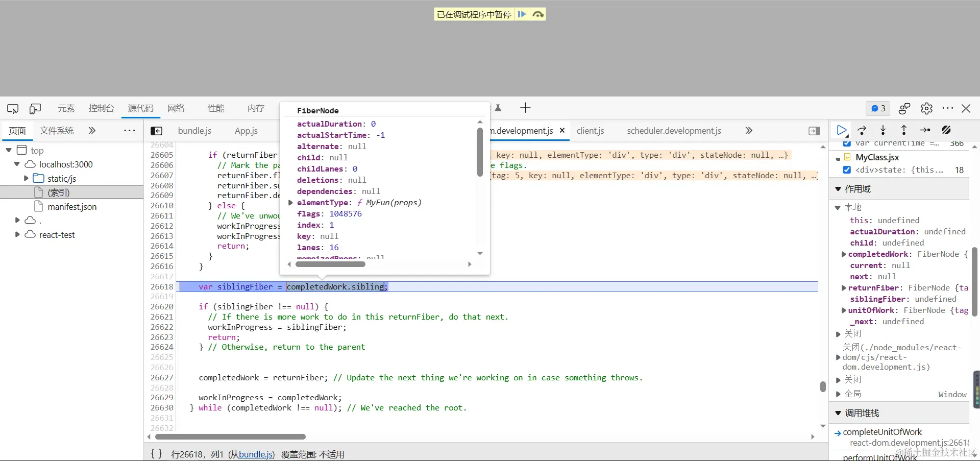Toggle device emulation toolbar icon
The height and width of the screenshot is (461, 980).
click(35, 109)
